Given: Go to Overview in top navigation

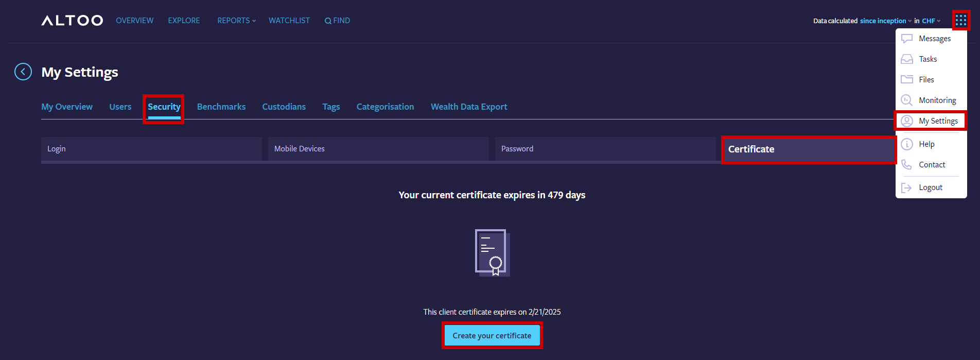Looking at the screenshot, I should 134,21.
